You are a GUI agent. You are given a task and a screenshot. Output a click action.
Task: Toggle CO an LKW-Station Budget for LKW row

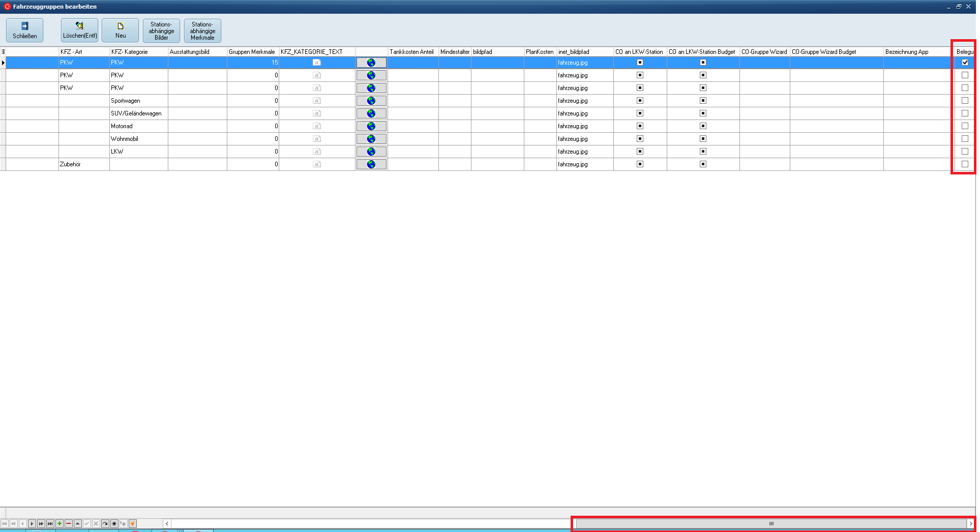pos(703,152)
